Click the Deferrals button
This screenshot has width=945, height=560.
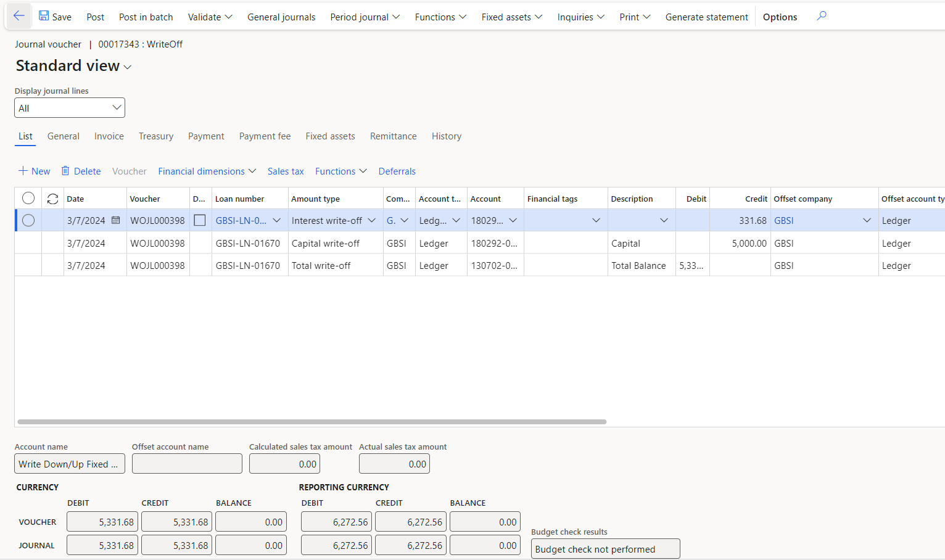pyautogui.click(x=397, y=171)
